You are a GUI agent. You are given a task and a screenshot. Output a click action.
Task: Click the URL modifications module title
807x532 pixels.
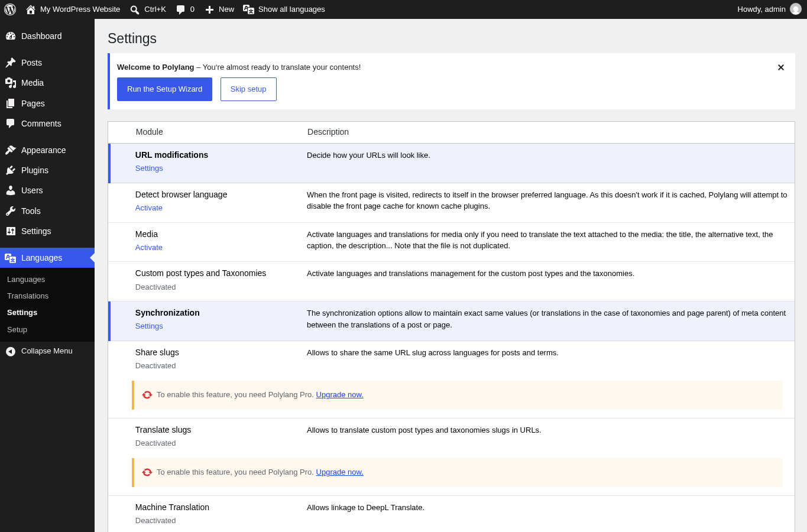[x=171, y=155]
